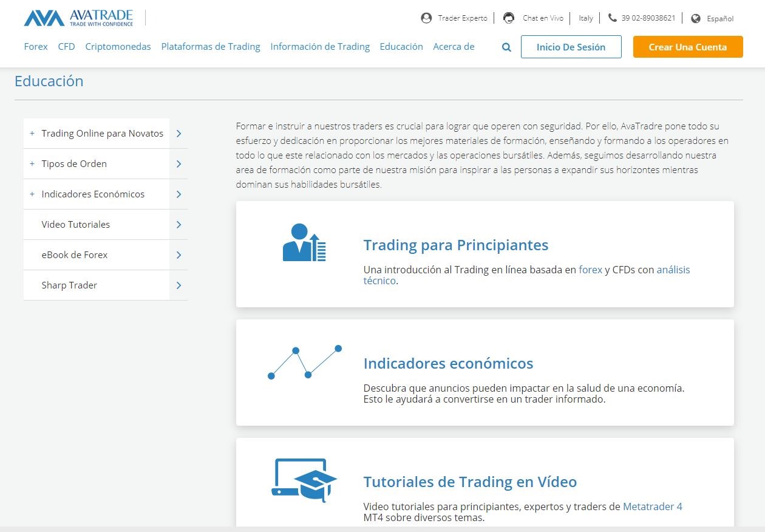
Task: Open Trading Online para Novatos sidebar item
Action: tap(103, 134)
